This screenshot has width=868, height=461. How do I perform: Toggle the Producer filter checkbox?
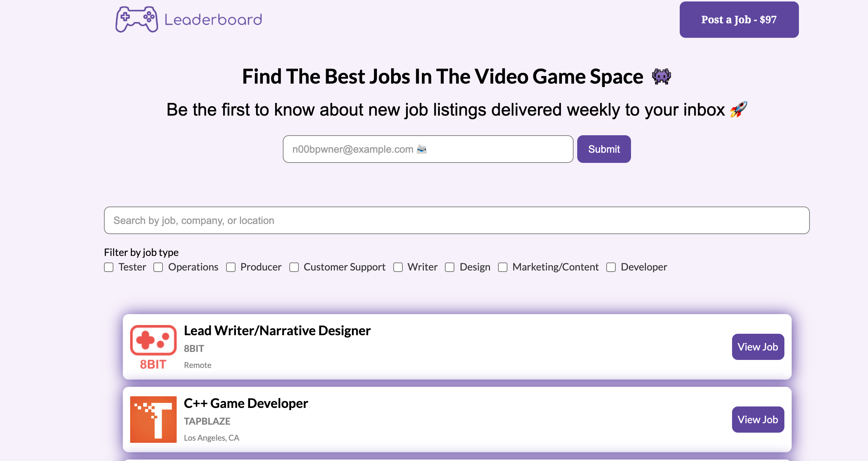point(231,267)
